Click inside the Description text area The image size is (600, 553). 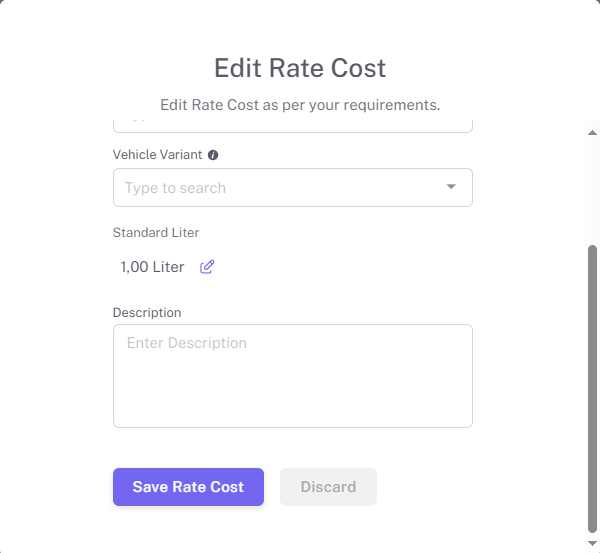pos(293,376)
